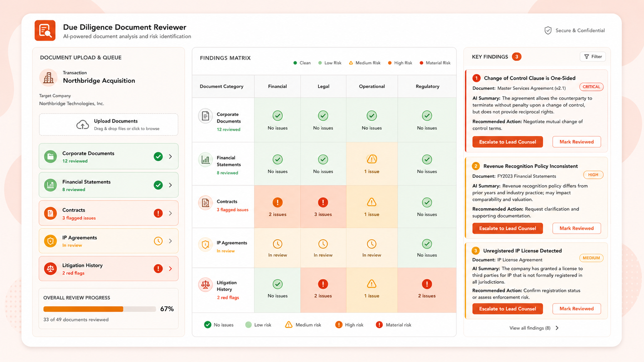Screen dimensions: 644x362
Task: Click the Secure & Confidential shield icon
Action: (x=548, y=30)
